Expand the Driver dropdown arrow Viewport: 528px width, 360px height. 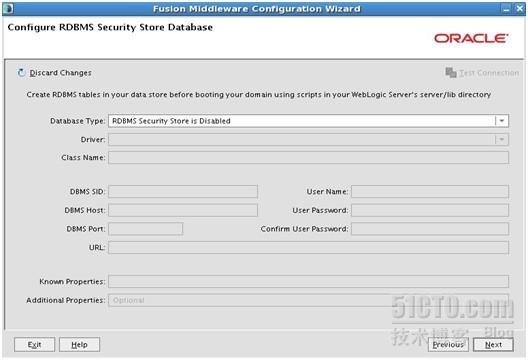point(501,139)
